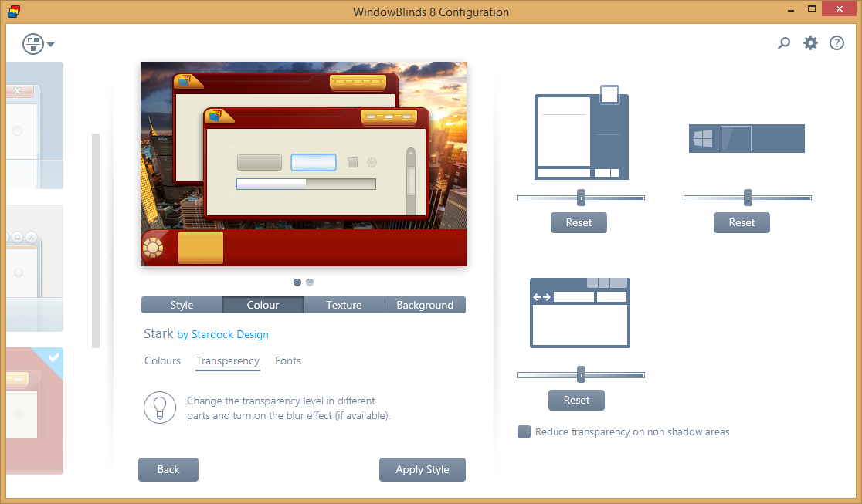
Task: Select the blue glass skin thumbnail
Action: [36, 125]
